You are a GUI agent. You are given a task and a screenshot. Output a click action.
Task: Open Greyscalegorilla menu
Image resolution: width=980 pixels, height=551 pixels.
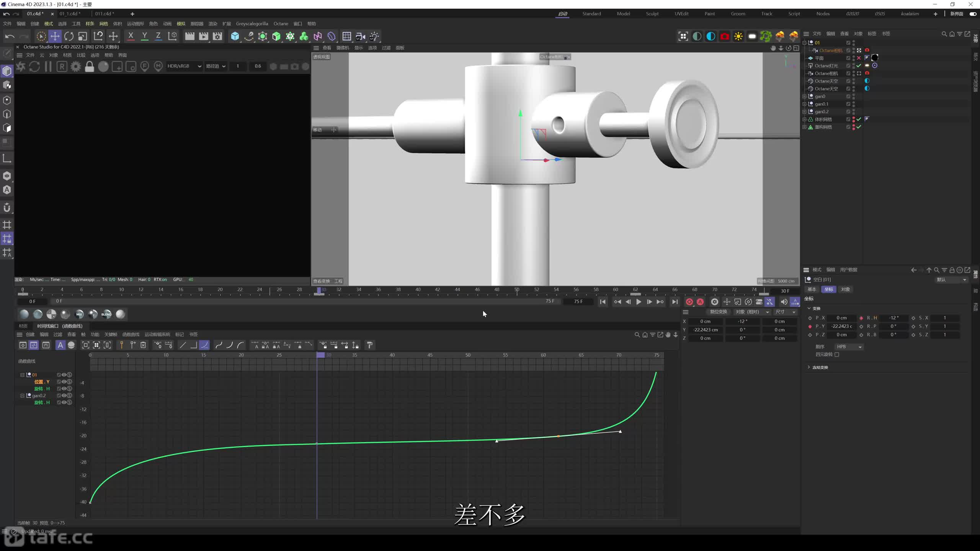[x=252, y=24]
